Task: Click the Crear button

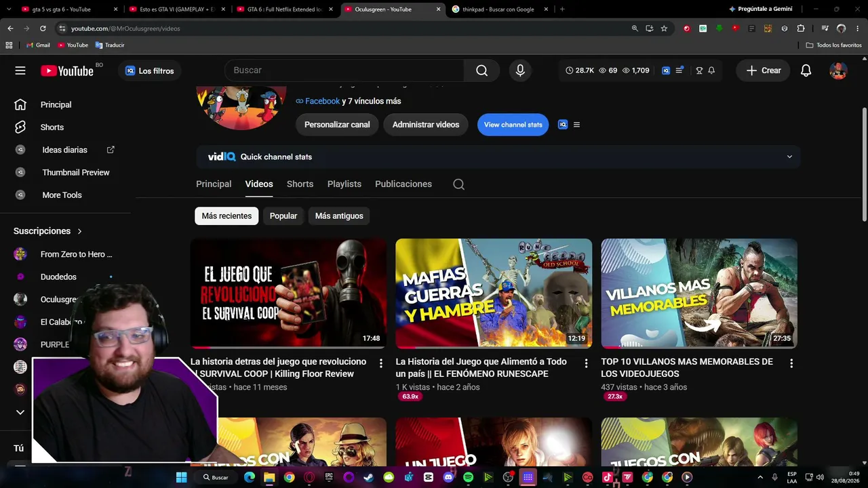Action: 764,70
